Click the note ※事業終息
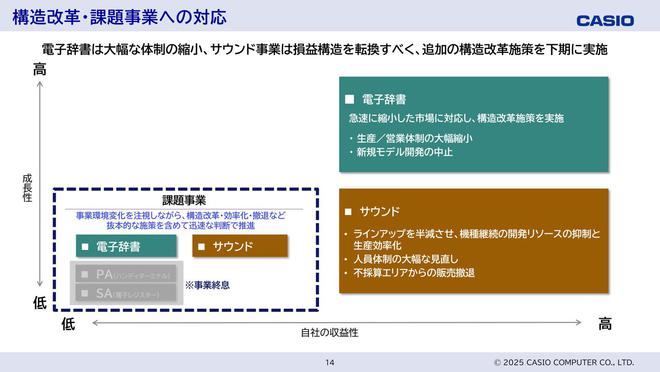Screen dimensions: 660x372 (207, 285)
